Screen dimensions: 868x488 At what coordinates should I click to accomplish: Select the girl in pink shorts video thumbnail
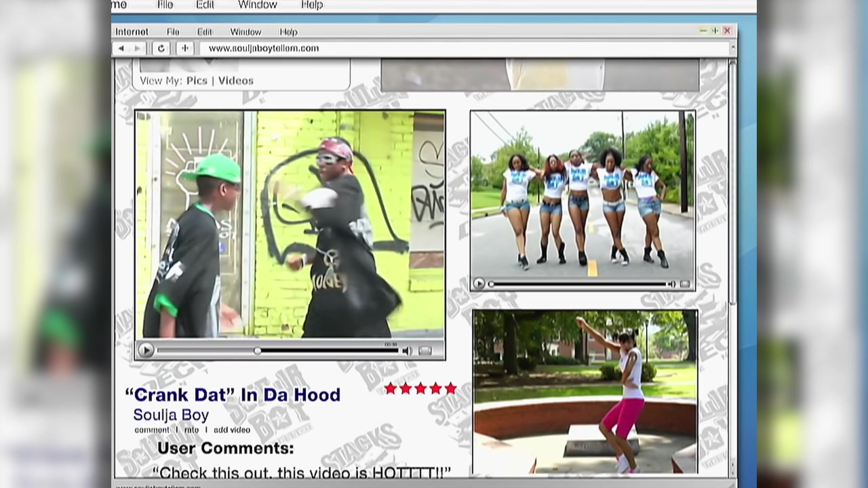(x=585, y=392)
